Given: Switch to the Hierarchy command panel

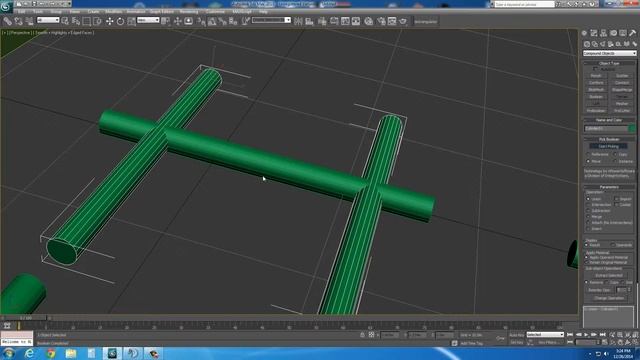Looking at the screenshot, I should pyautogui.click(x=603, y=33).
